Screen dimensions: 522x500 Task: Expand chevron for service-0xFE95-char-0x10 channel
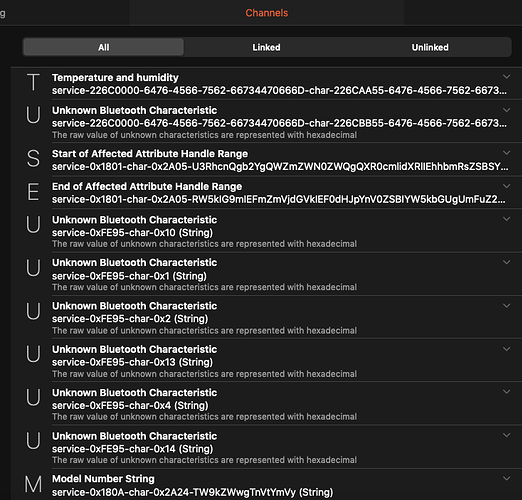point(506,219)
